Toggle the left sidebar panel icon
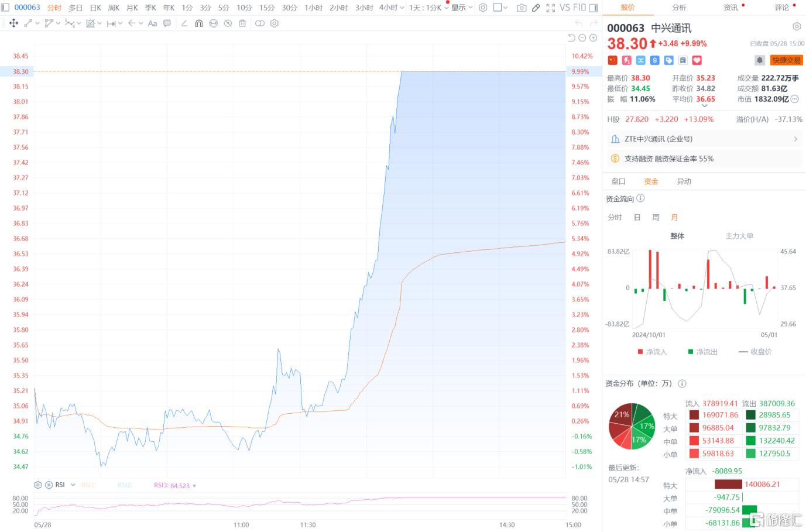 click(5, 7)
